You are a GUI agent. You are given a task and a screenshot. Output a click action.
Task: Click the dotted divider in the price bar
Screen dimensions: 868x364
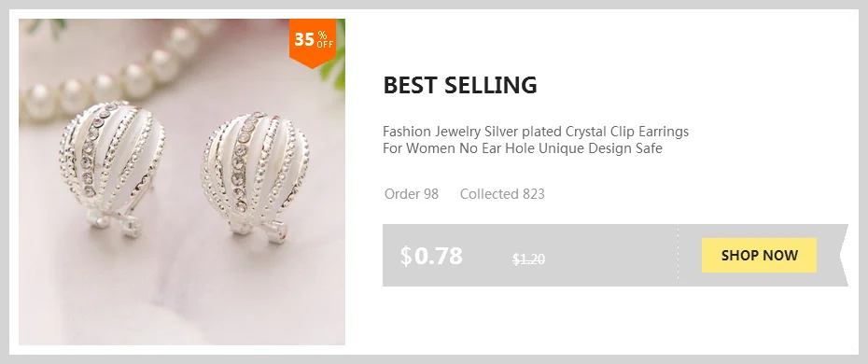pyautogui.click(x=679, y=255)
